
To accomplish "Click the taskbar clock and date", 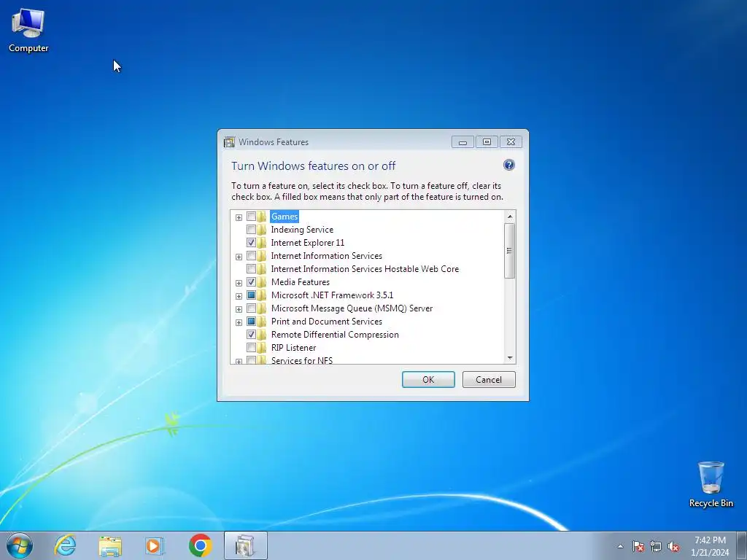I will (x=710, y=546).
